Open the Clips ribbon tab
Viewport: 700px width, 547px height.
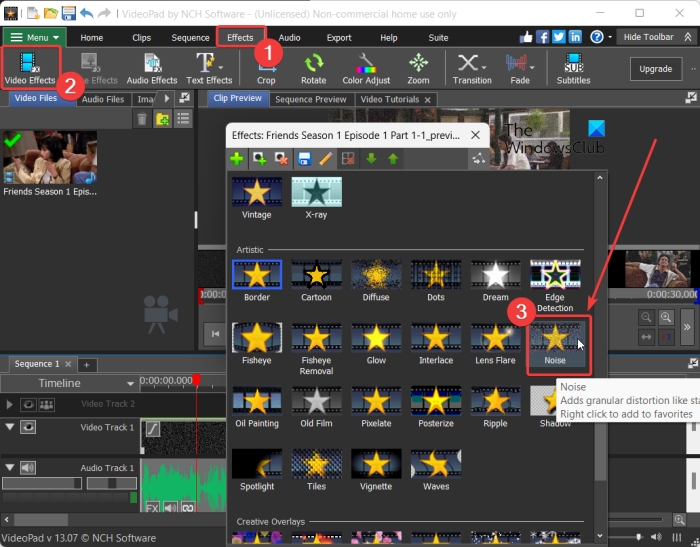click(142, 38)
